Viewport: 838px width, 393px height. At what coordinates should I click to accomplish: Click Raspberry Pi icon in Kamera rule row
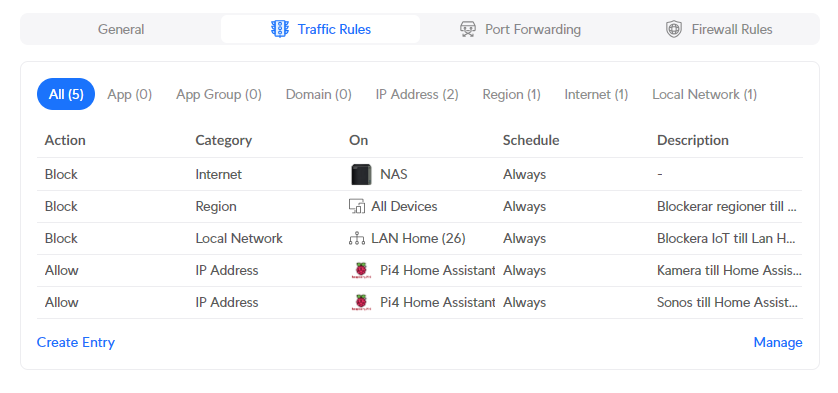point(361,271)
